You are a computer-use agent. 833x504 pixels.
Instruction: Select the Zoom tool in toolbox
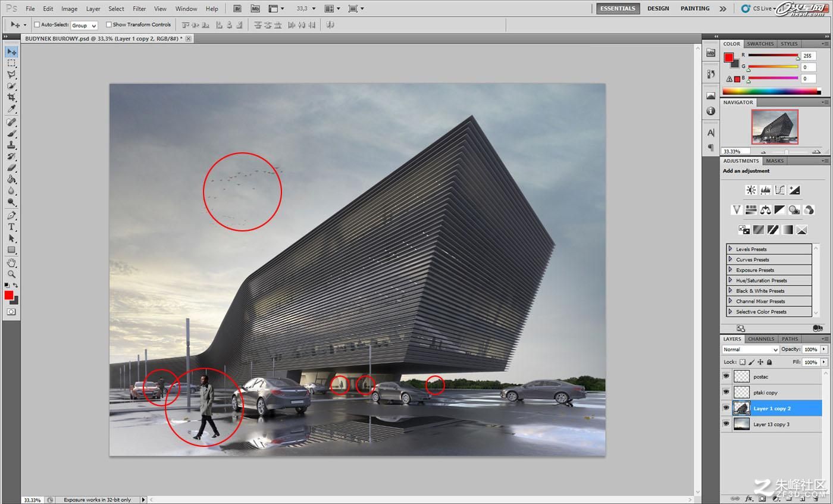click(x=11, y=274)
